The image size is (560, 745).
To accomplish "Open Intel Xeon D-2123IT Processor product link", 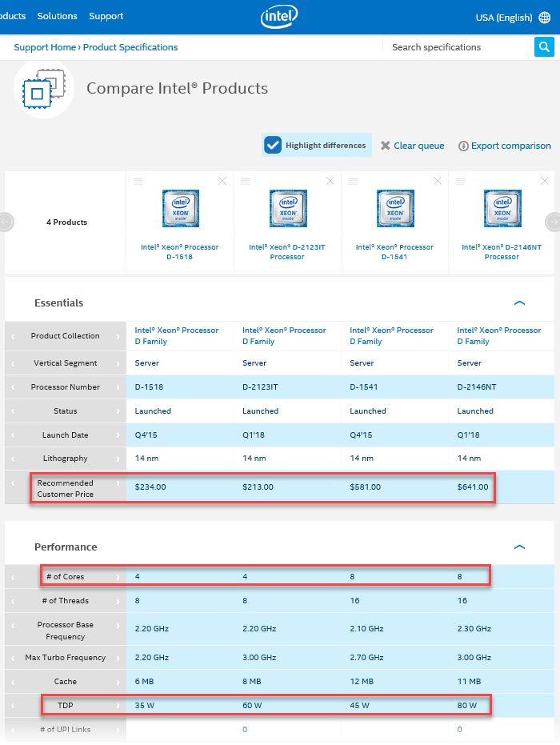I will tap(287, 252).
